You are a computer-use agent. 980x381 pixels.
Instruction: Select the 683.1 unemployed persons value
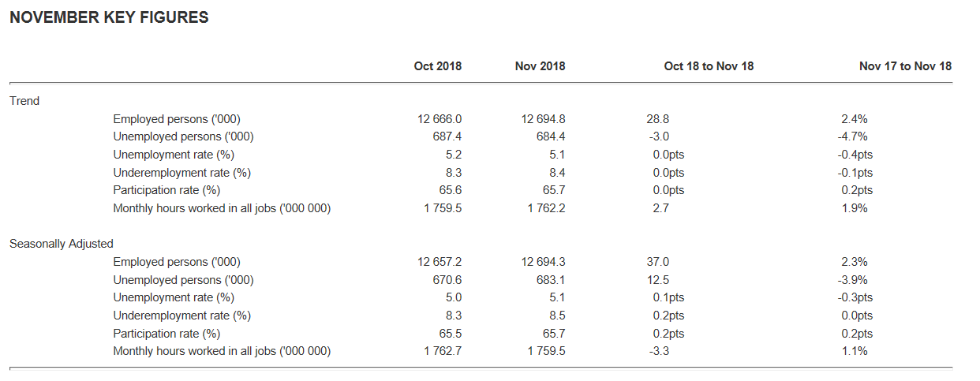coord(552,280)
